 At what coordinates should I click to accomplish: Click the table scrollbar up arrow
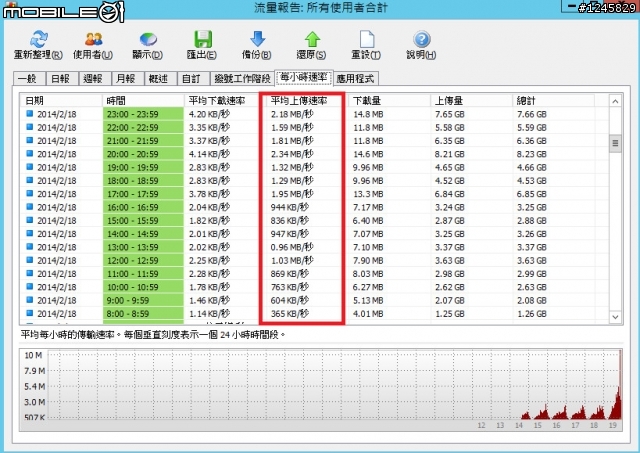(615, 101)
